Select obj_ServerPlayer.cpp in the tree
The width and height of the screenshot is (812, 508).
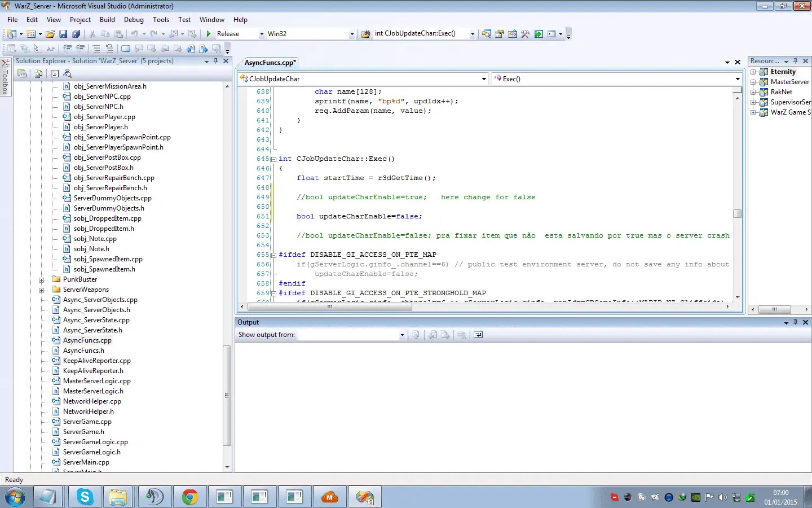pyautogui.click(x=104, y=117)
